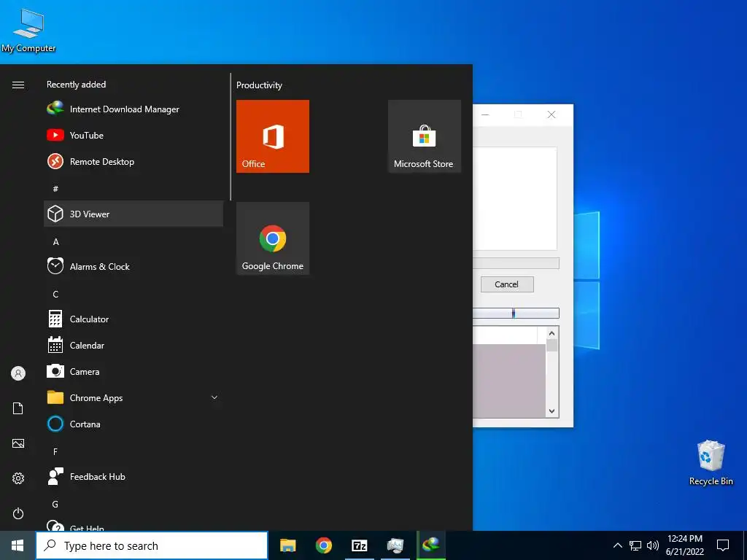Screen dimensions: 747x560
Task: Open Cortana from the app list
Action: click(133, 424)
